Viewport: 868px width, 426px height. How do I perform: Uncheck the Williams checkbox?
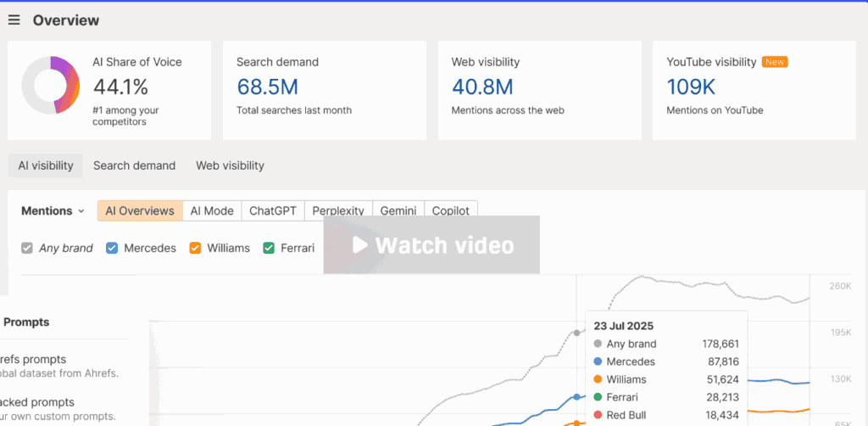click(195, 248)
